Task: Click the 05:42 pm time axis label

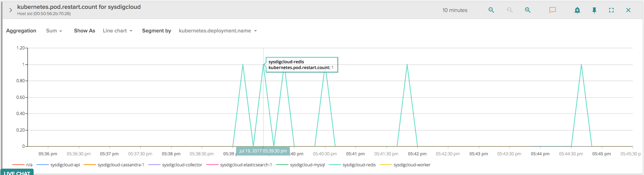Action: click(x=417, y=154)
